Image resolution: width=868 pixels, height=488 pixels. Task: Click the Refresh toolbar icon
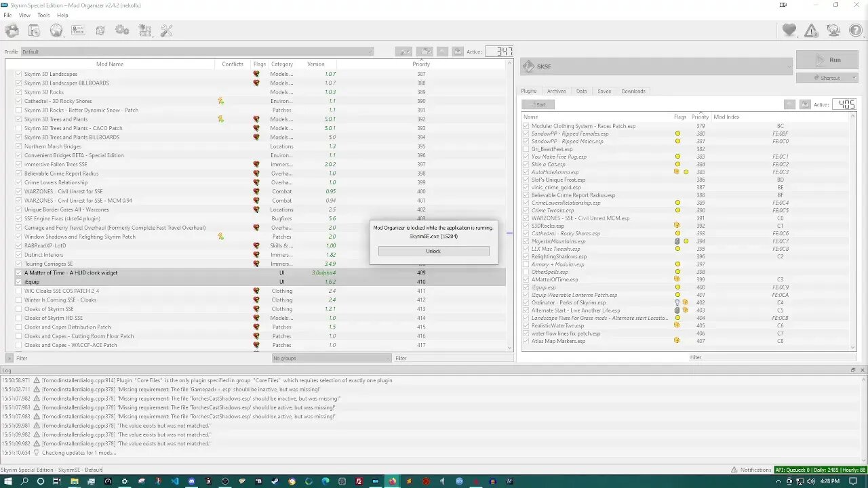click(x=100, y=30)
